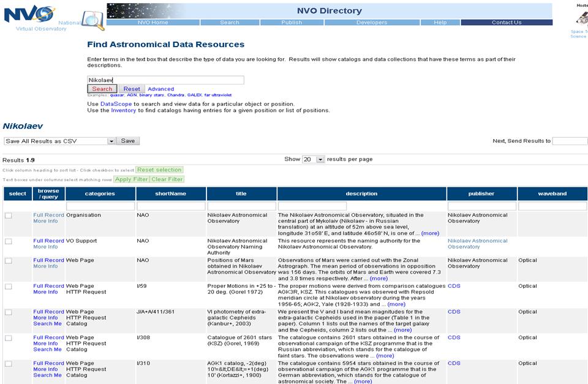588x384 pixels.
Task: Click Search Me for I/308 row
Action: 47,349
